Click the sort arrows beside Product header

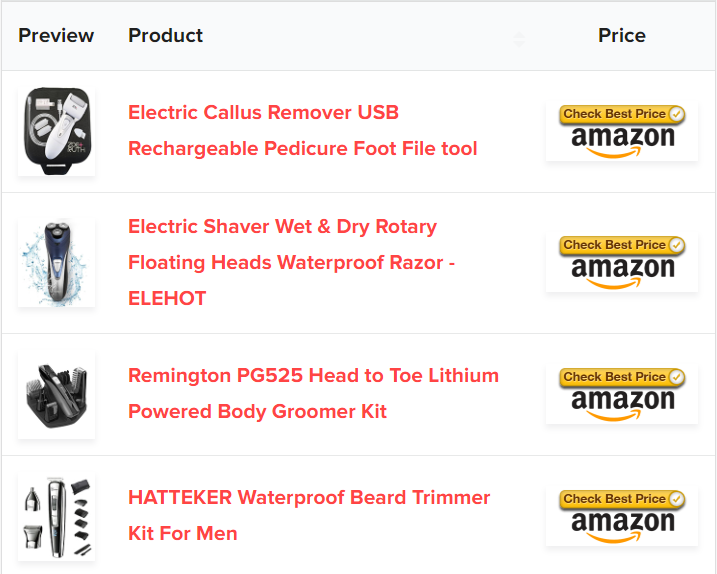519,38
